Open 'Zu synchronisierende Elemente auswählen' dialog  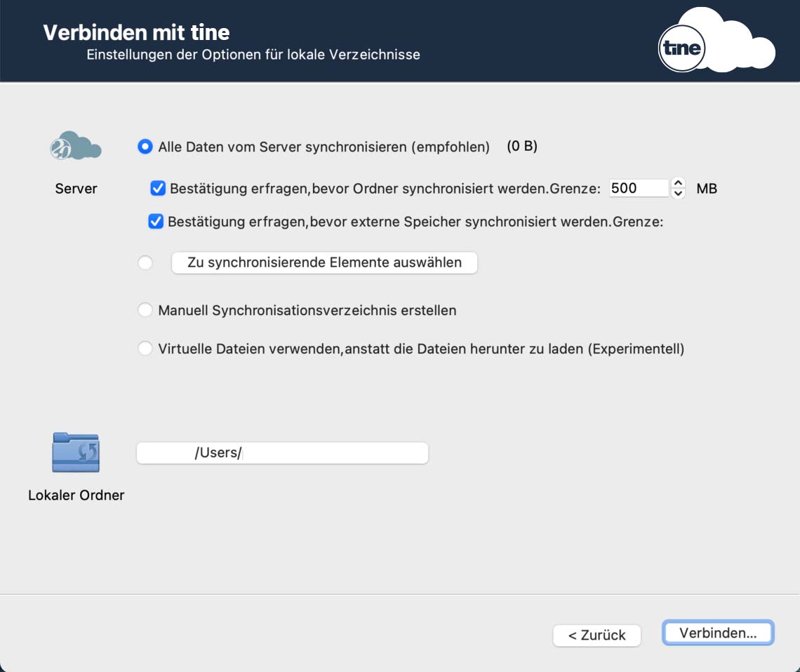(x=324, y=263)
